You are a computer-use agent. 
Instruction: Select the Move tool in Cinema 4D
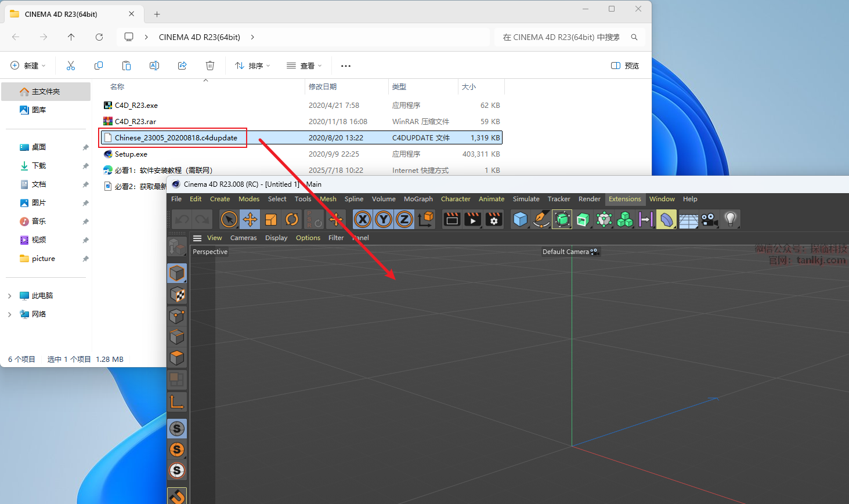pyautogui.click(x=250, y=219)
